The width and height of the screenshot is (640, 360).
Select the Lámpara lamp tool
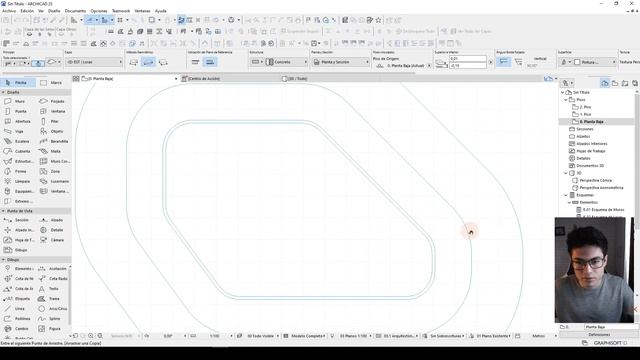[18, 181]
